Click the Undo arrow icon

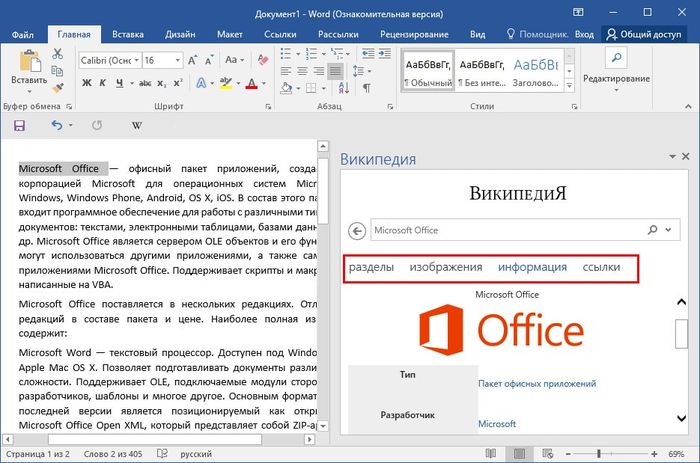coord(56,126)
